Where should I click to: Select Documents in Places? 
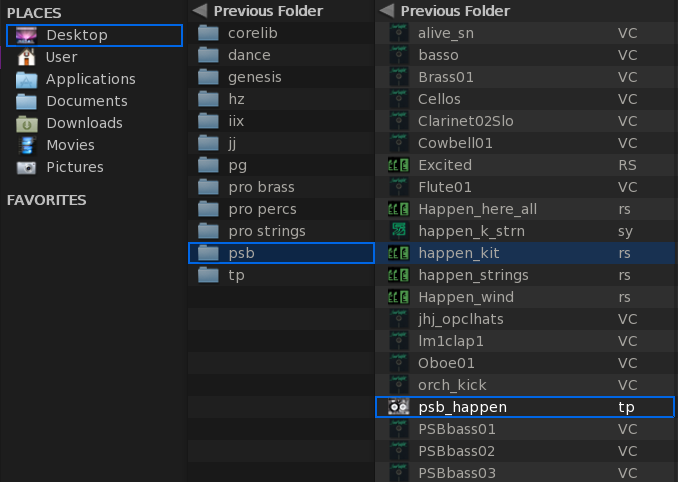(x=86, y=101)
